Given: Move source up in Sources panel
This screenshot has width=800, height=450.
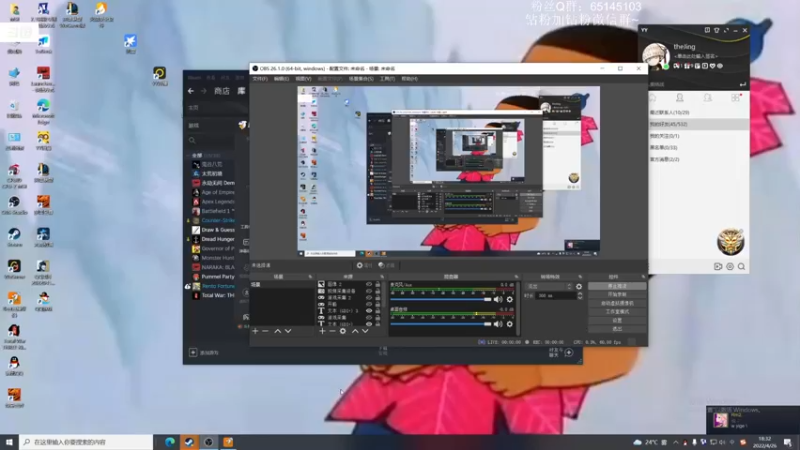Looking at the screenshot, I should (355, 331).
